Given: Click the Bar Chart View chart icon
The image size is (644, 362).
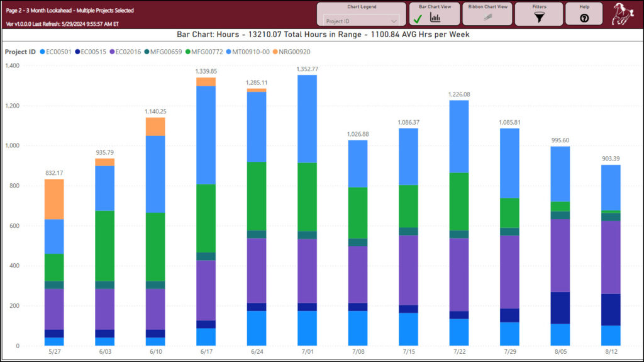Looking at the screenshot, I should pyautogui.click(x=435, y=18).
